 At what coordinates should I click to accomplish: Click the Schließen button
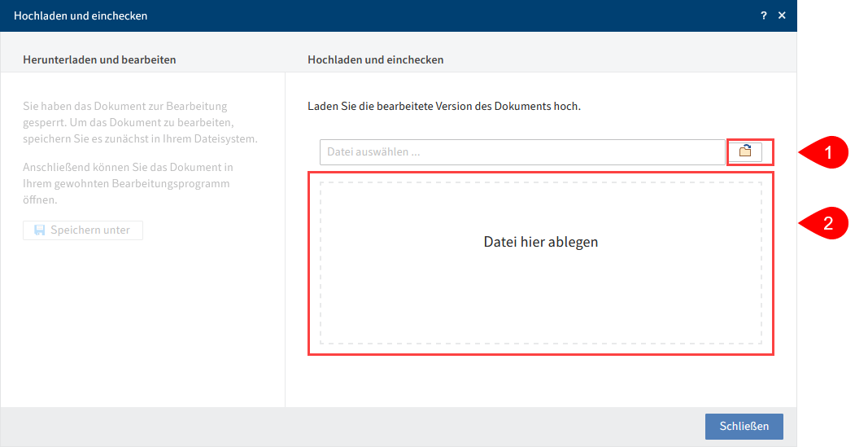point(744,427)
